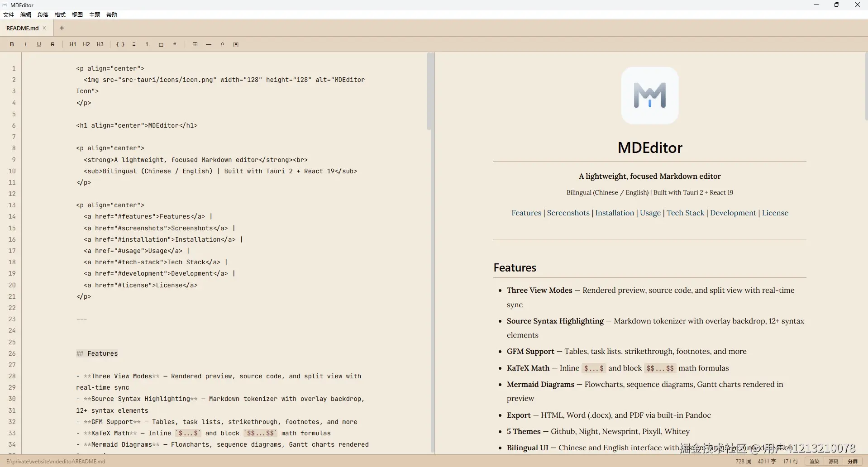Insert a link using the toolbar link icon
The height and width of the screenshot is (467, 868).
click(222, 44)
